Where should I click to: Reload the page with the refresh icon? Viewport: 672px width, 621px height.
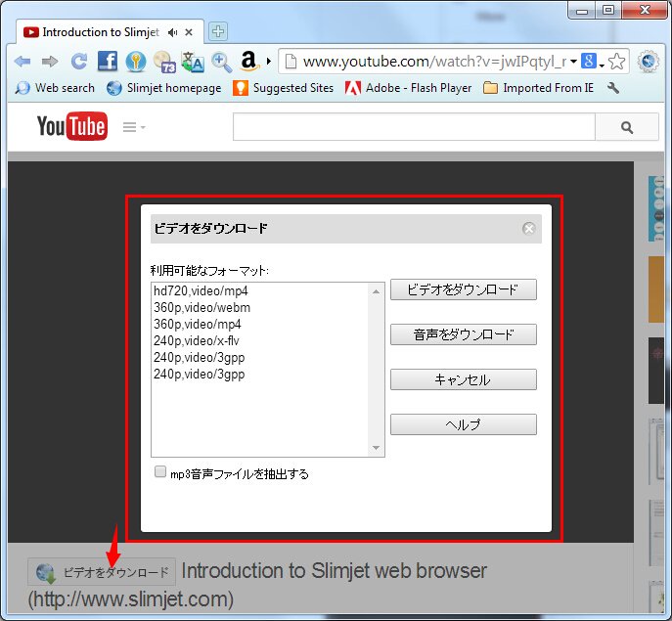coord(79,62)
